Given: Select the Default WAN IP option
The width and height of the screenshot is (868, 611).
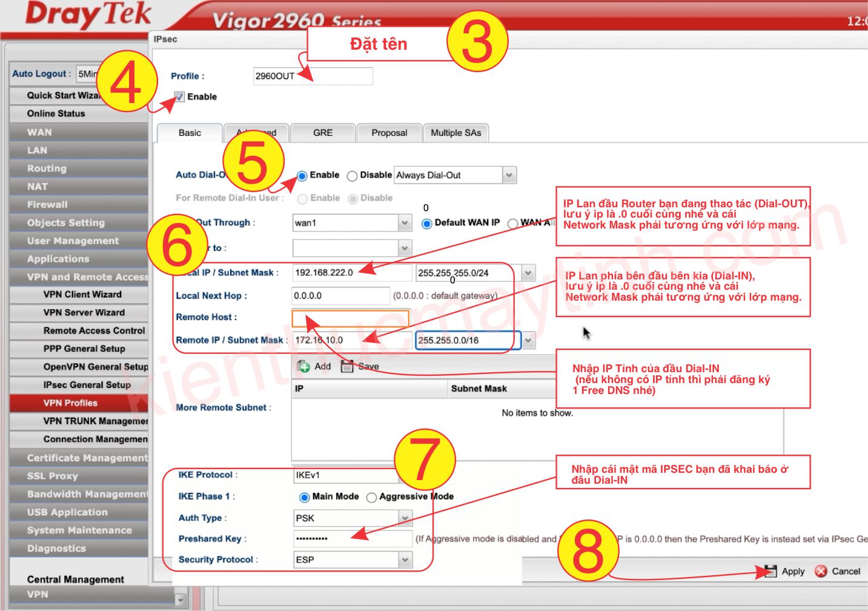Looking at the screenshot, I should (426, 224).
